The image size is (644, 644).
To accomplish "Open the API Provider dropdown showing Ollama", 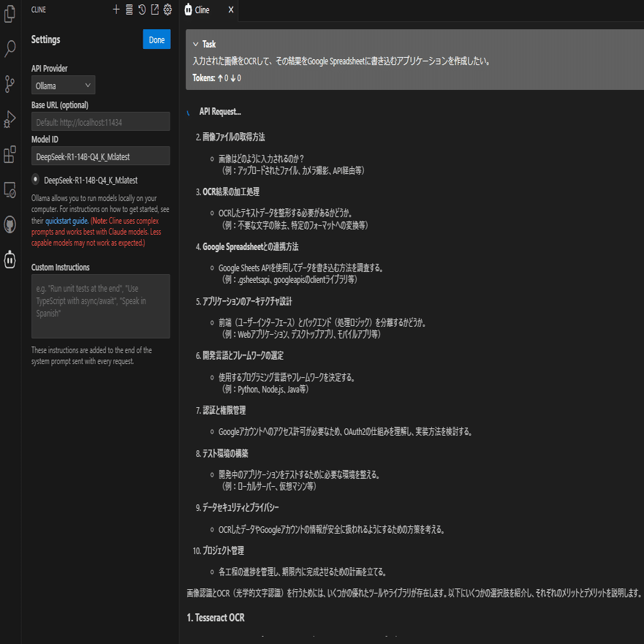I will [x=63, y=85].
